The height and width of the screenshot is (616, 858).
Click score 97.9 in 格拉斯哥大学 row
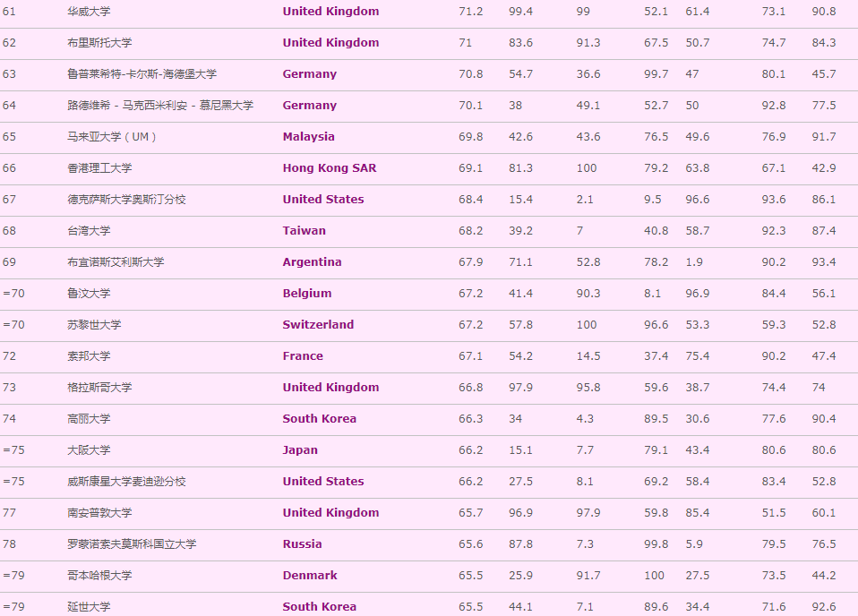(521, 388)
